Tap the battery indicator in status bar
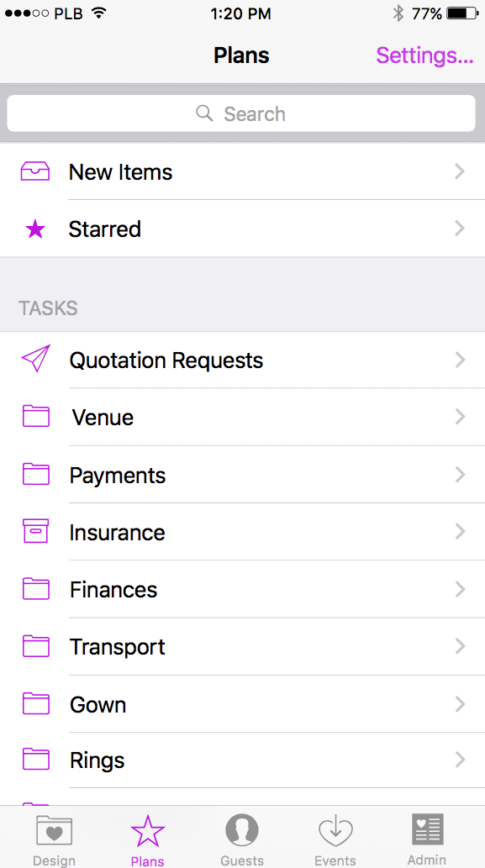The image size is (485, 868). pyautogui.click(x=463, y=13)
